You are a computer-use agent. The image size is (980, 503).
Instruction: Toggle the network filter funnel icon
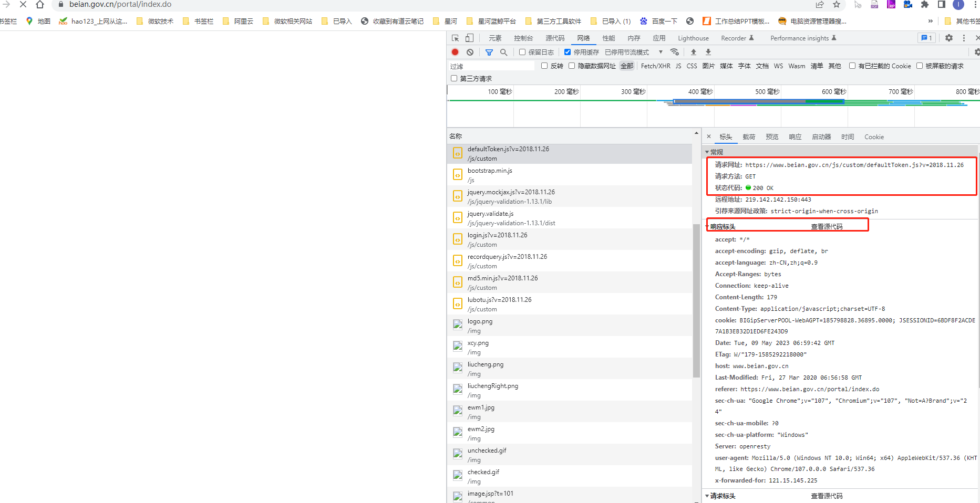click(489, 52)
